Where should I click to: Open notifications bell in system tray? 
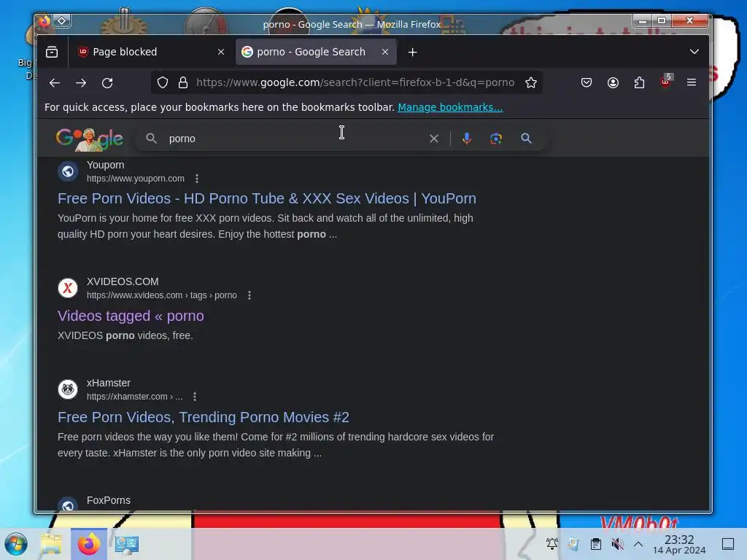pos(552,543)
